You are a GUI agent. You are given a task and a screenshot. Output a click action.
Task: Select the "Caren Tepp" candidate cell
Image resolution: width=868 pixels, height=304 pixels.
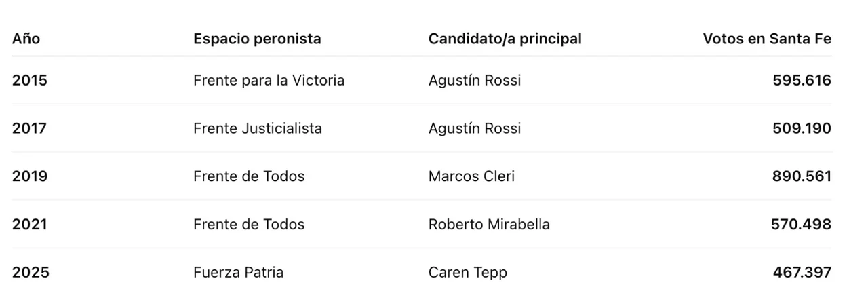pyautogui.click(x=468, y=273)
